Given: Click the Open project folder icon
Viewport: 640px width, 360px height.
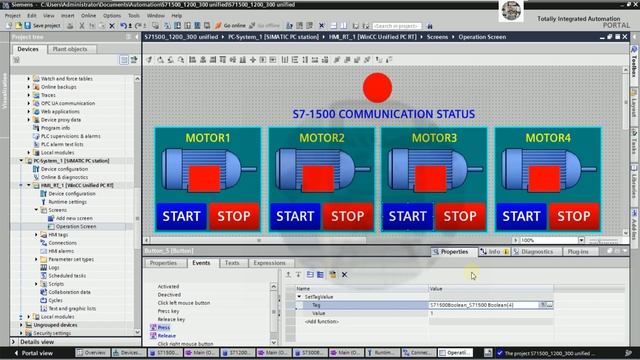Looking at the screenshot, I should coord(18,26).
